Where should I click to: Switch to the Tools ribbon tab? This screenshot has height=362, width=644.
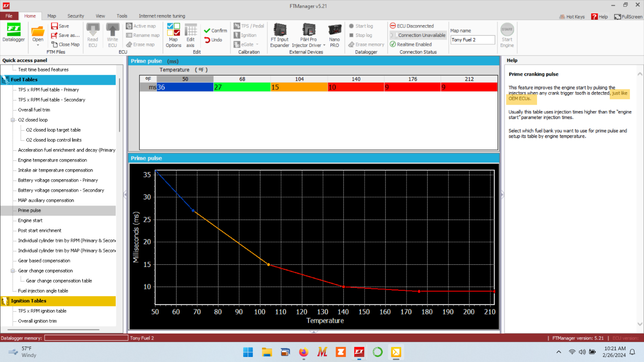click(122, 16)
